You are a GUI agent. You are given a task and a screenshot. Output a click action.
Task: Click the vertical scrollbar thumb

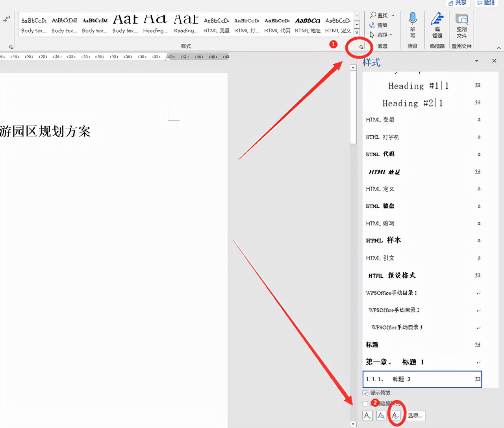(353, 107)
